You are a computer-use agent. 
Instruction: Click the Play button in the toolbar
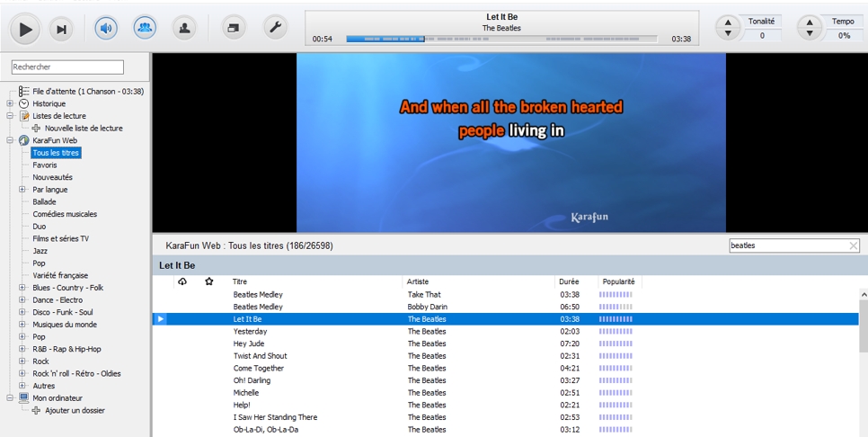coord(25,29)
